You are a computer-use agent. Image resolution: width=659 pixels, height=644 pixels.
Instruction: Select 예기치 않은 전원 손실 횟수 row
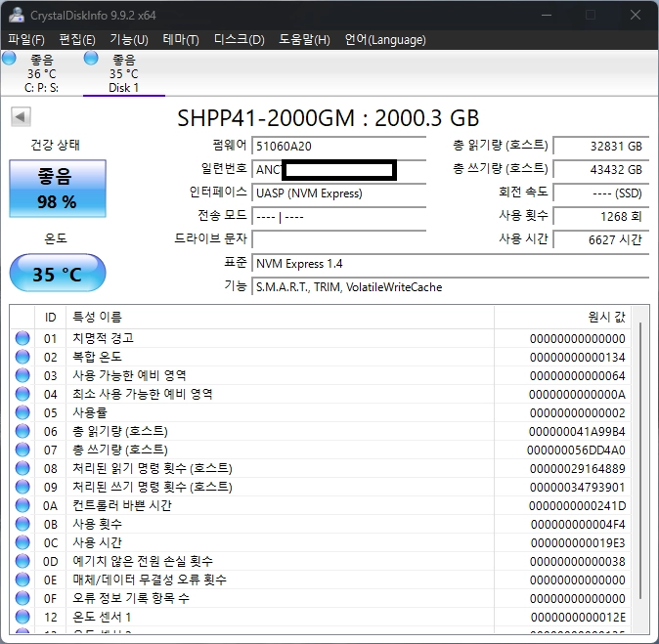pyautogui.click(x=321, y=561)
